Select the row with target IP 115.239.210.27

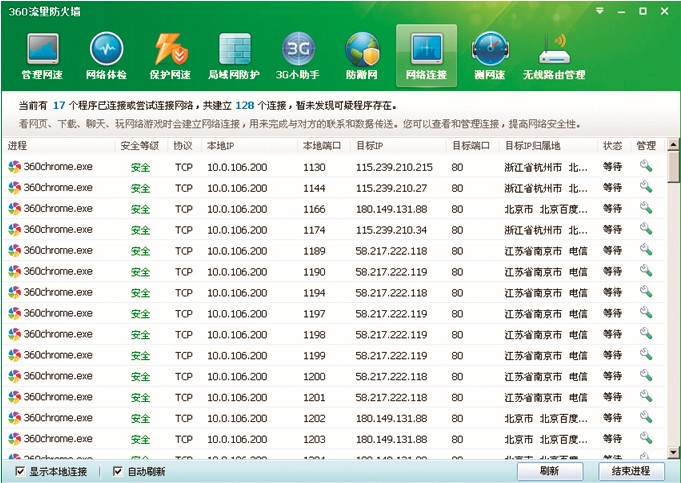tap(334, 187)
